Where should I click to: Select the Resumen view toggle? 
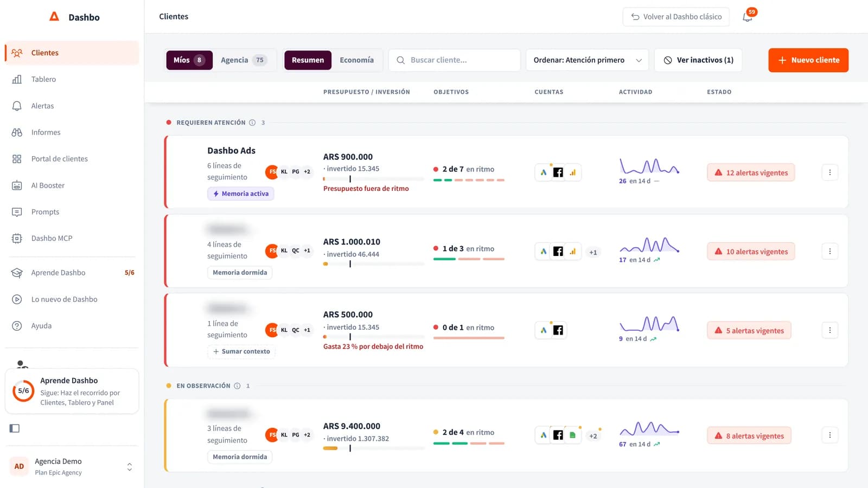(x=308, y=60)
